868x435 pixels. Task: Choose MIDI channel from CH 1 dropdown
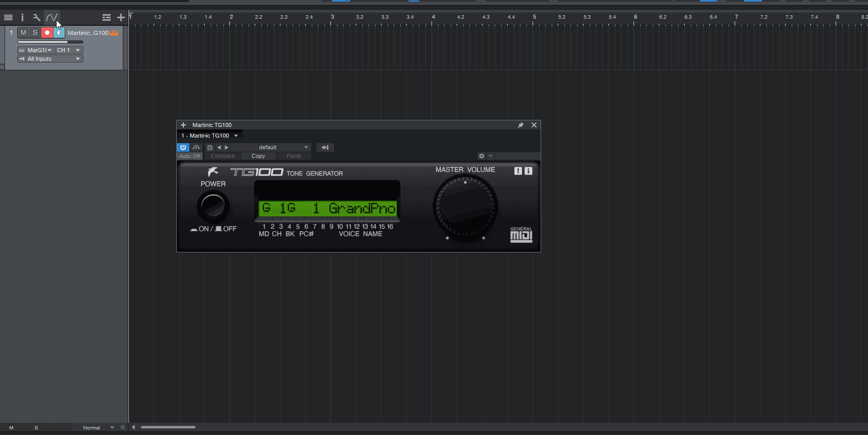(69, 50)
